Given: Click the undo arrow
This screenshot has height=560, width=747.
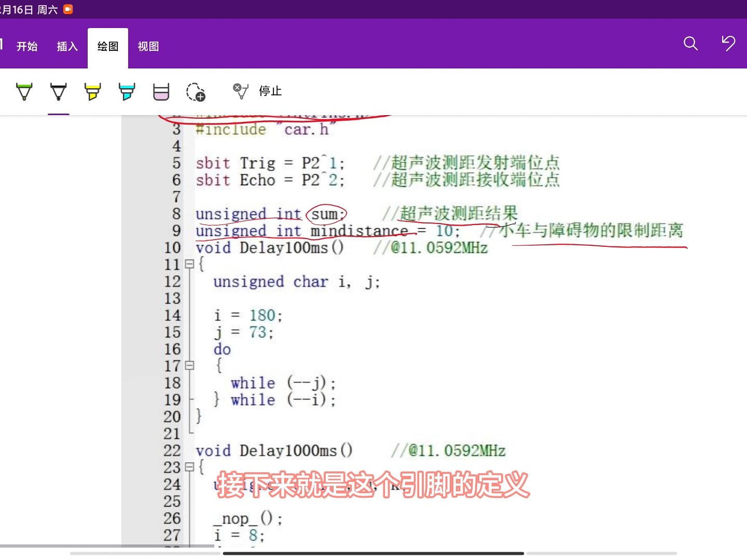Looking at the screenshot, I should pos(728,44).
